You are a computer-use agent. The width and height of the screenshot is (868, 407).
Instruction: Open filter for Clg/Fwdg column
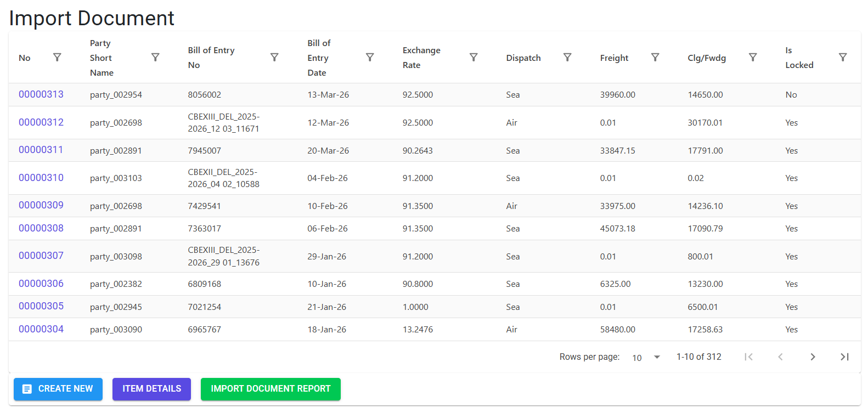point(753,58)
